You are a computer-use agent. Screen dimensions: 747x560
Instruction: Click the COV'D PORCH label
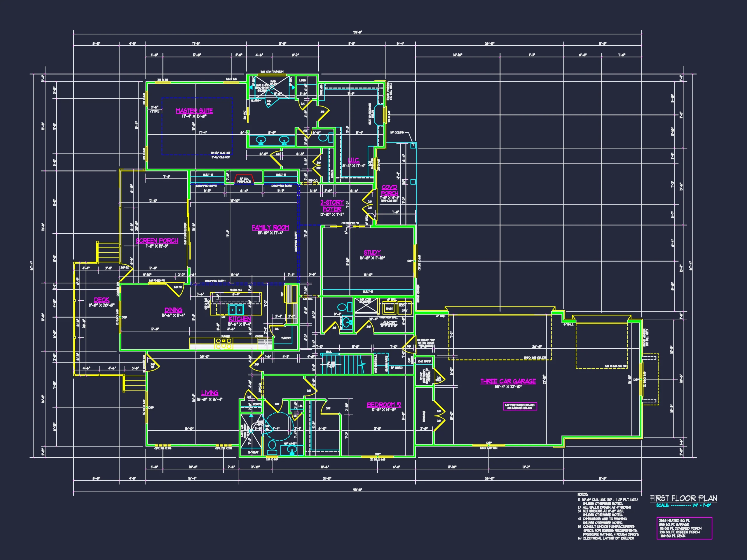[x=390, y=190]
